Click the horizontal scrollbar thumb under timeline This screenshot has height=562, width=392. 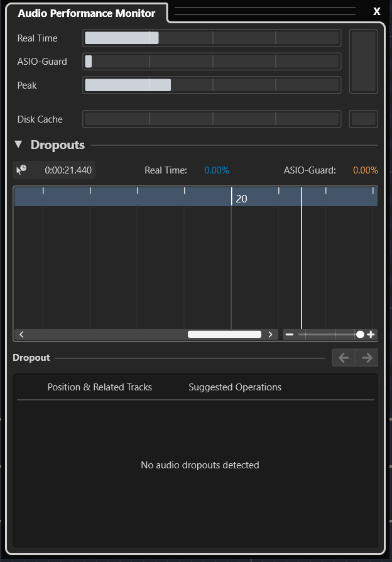(x=224, y=334)
